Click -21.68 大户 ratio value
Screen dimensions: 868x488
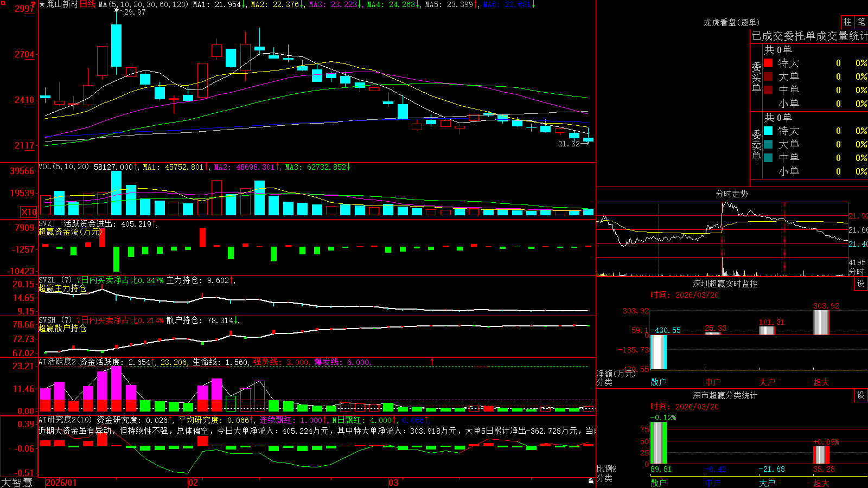pyautogui.click(x=771, y=469)
